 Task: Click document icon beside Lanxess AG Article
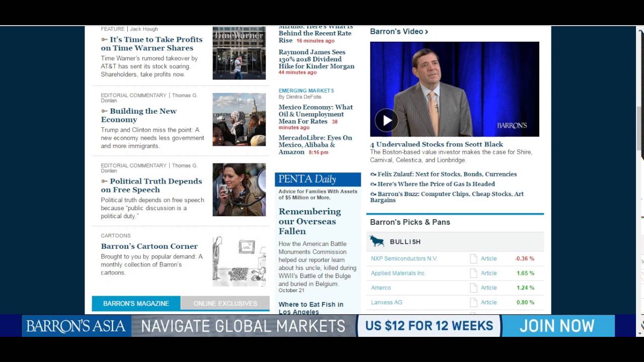point(473,302)
